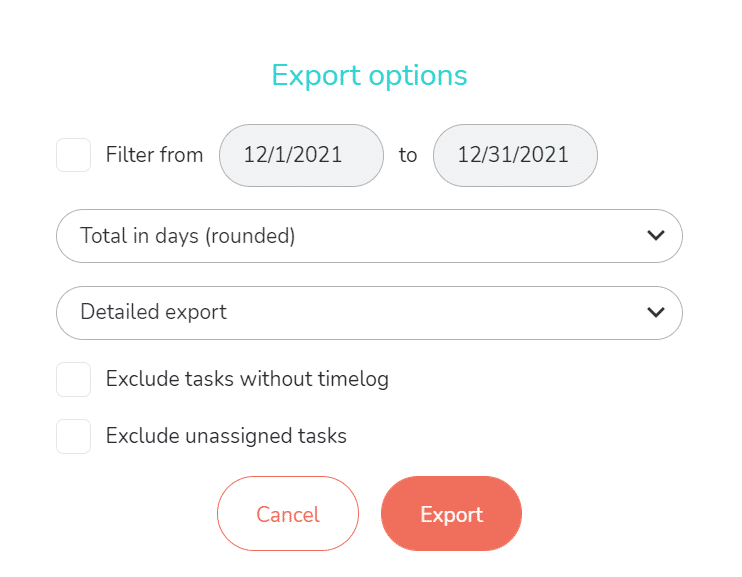Screen dimensions: 742x577
Task: Select the 'Total in days (rounded)' text
Action: click(x=188, y=236)
